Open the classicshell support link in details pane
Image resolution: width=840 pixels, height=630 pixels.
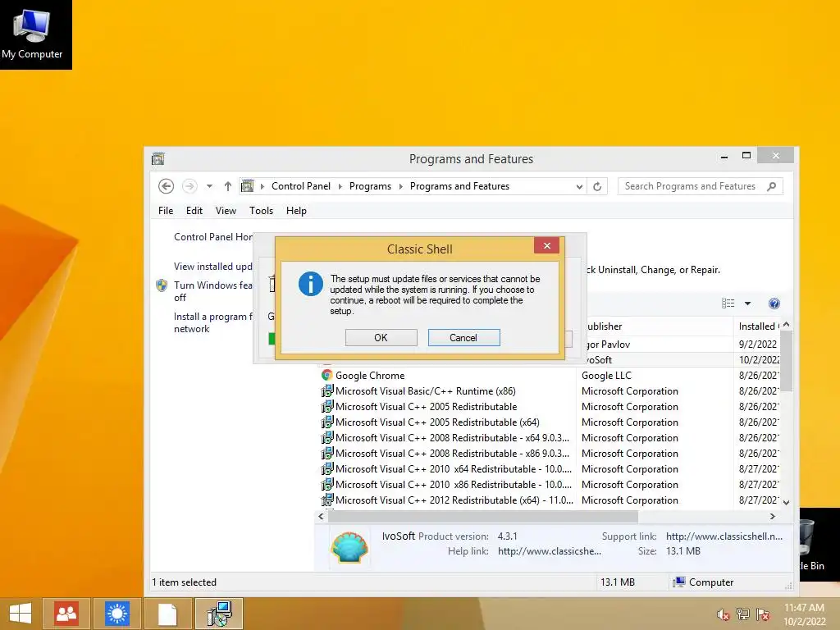tap(724, 536)
